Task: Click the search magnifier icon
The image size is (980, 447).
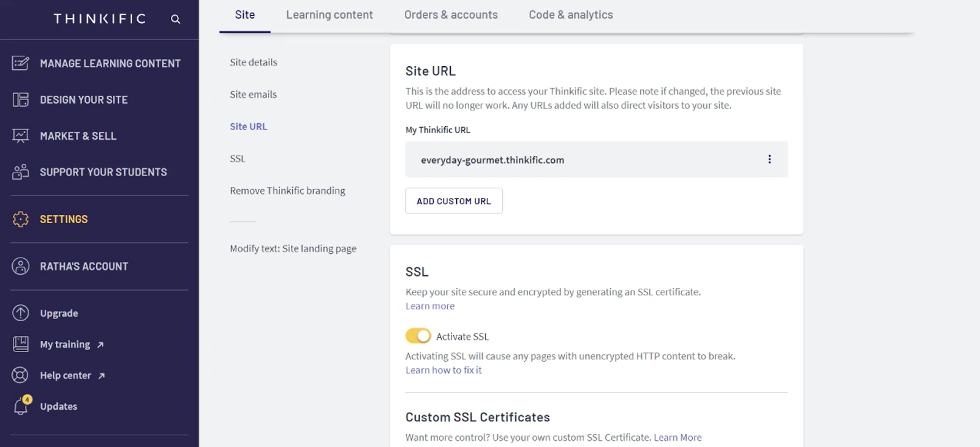Action: point(175,19)
